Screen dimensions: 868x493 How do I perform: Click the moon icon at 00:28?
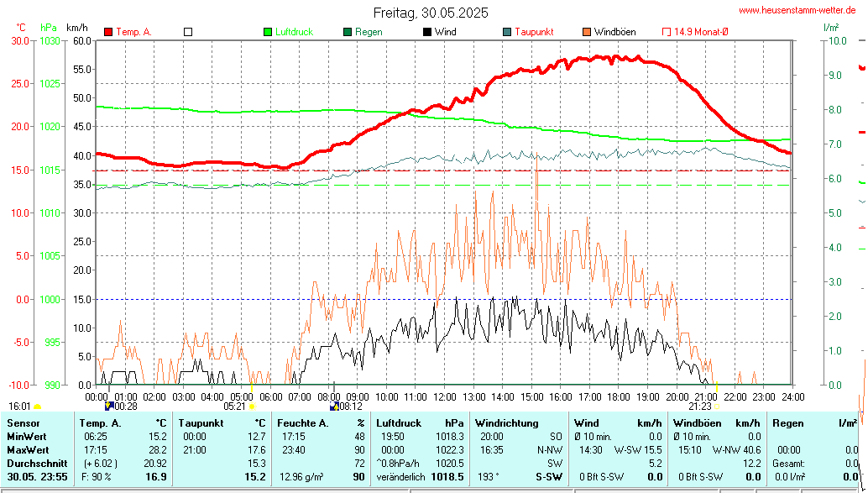pyautogui.click(x=109, y=406)
